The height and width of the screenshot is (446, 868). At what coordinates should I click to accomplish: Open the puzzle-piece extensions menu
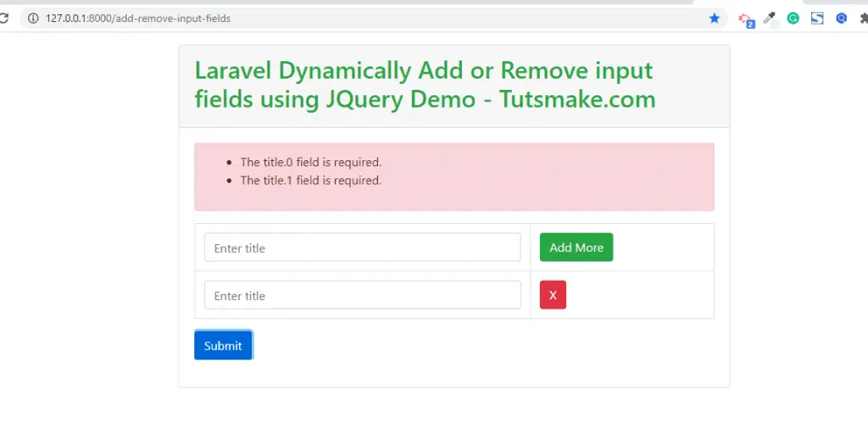[864, 19]
